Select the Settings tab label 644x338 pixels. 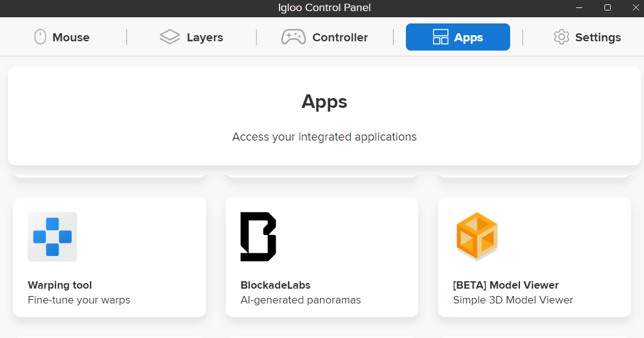point(598,38)
